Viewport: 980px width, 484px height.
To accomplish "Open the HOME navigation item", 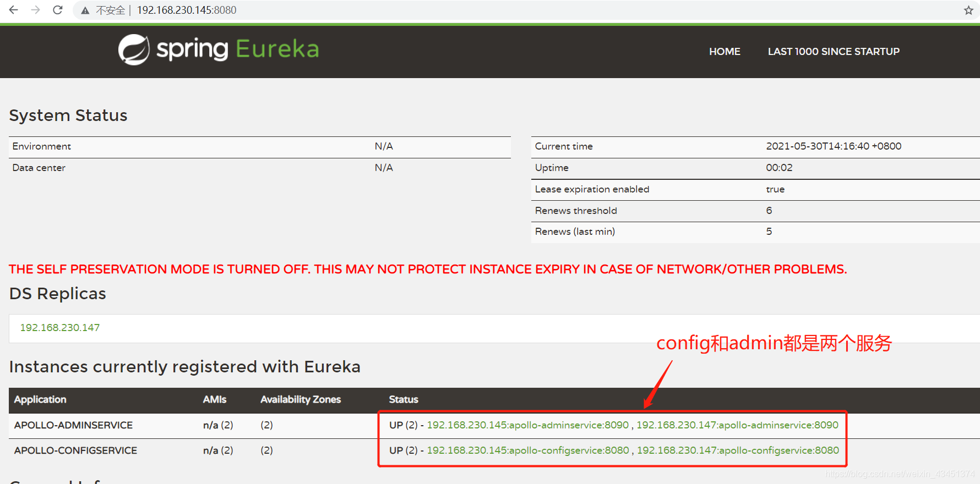I will 725,51.
